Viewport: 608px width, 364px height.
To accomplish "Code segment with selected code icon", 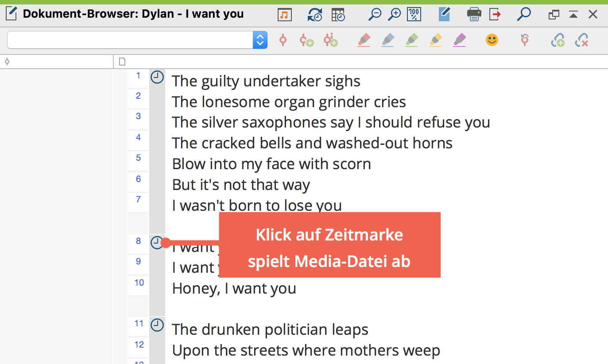I will (x=283, y=40).
